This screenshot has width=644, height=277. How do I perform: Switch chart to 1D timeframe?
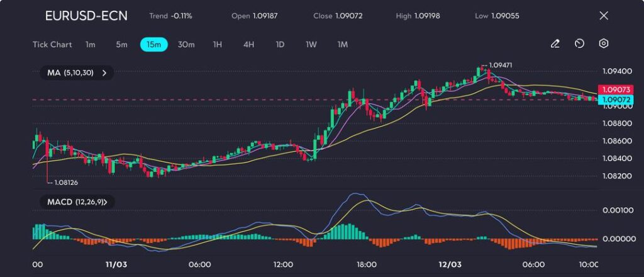(280, 45)
